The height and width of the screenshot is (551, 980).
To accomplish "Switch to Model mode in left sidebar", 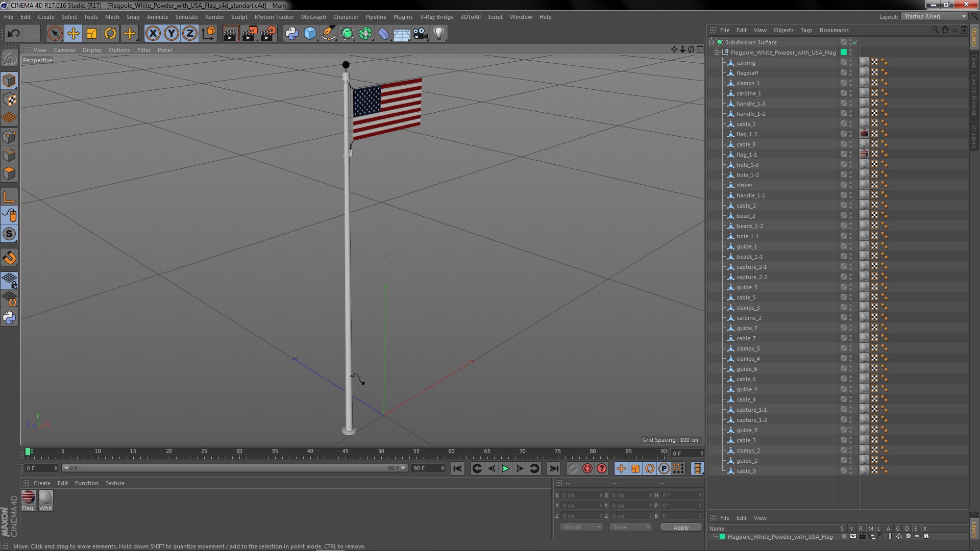I will [9, 81].
